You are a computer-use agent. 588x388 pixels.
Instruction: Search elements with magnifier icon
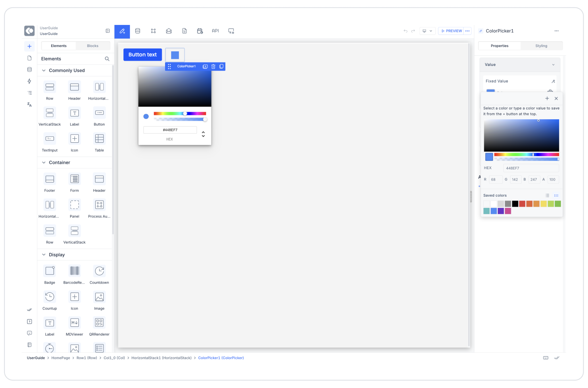click(x=107, y=59)
